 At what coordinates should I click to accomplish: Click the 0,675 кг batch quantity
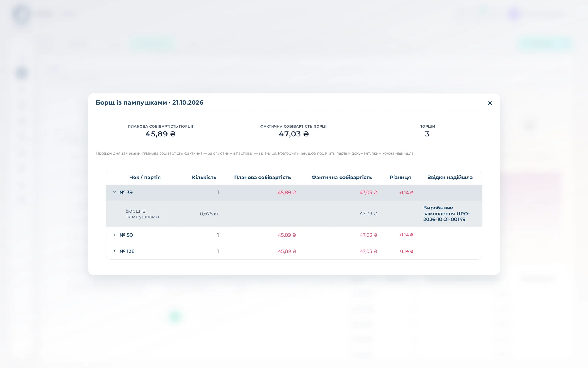(209, 213)
